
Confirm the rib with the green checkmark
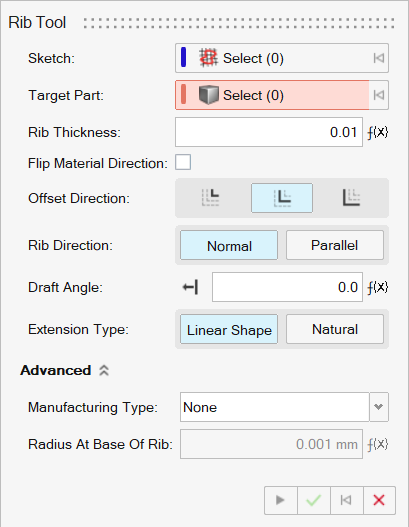[x=313, y=500]
